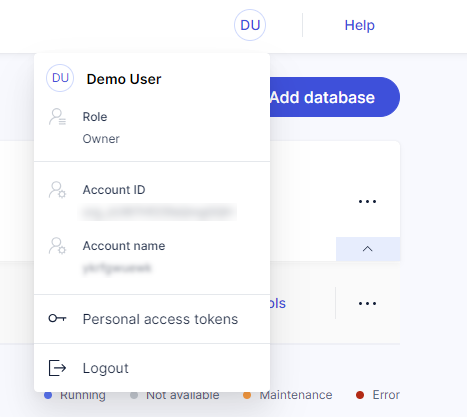
Task: Click the key icon for access tokens
Action: [57, 318]
